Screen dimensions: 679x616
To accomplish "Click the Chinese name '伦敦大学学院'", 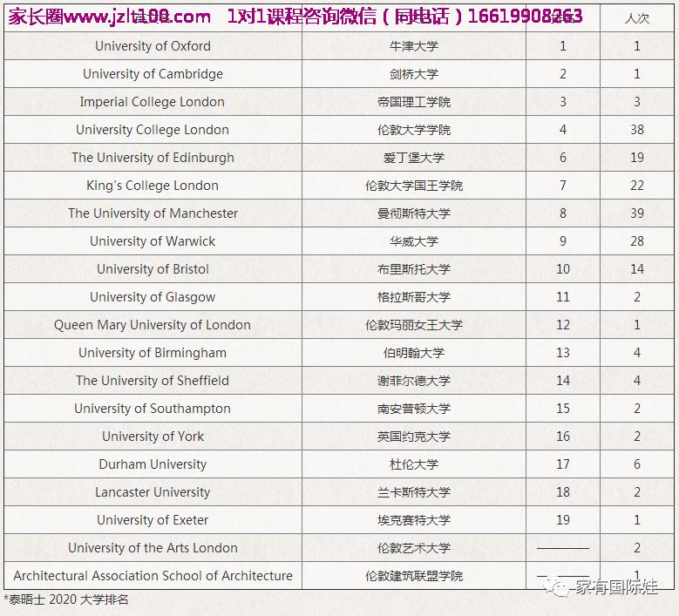I will 414,130.
